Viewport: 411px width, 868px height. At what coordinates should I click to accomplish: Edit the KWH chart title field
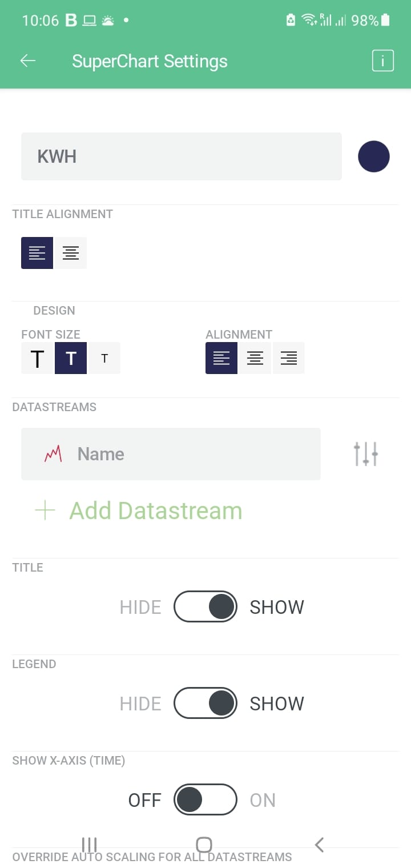point(181,156)
